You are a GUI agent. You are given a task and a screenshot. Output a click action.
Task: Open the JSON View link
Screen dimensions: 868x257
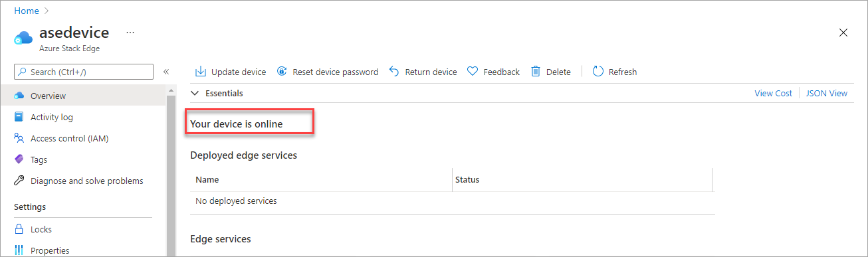pos(827,93)
